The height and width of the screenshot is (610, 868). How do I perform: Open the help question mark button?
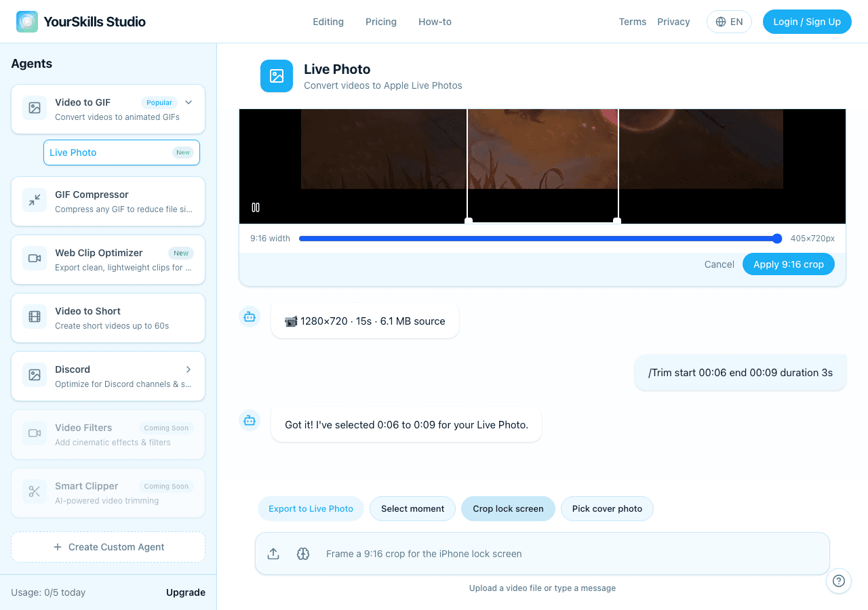pos(839,581)
